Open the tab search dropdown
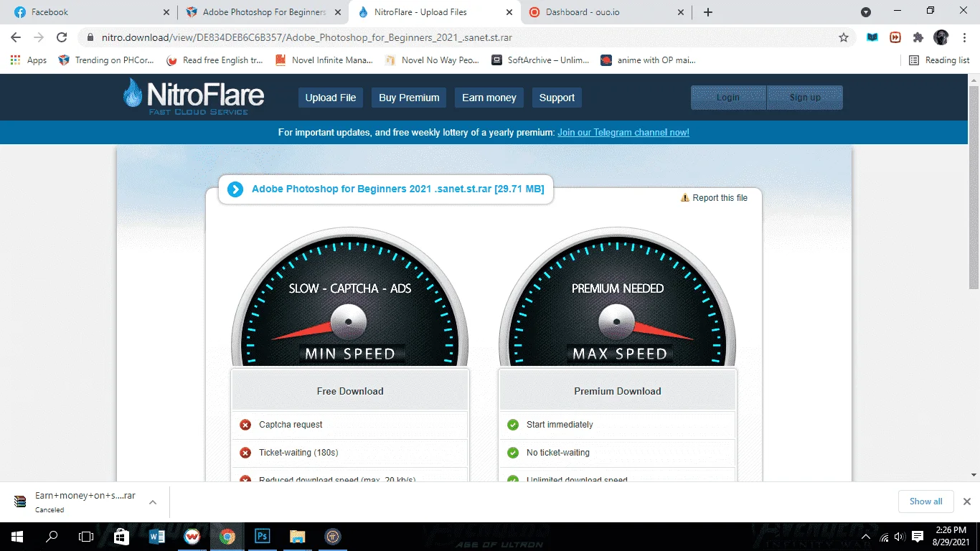980x551 pixels. [x=866, y=12]
